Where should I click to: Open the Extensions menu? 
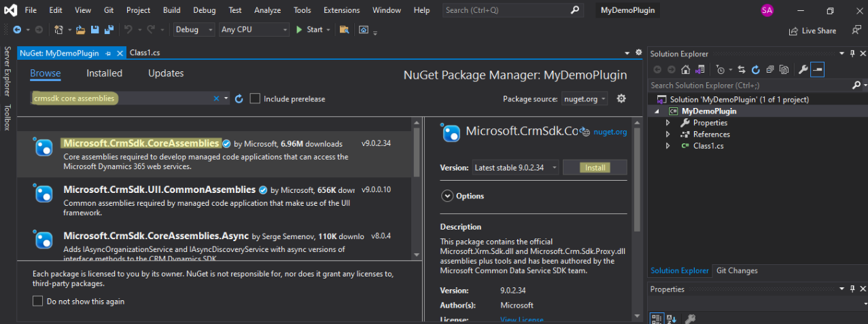[342, 10]
